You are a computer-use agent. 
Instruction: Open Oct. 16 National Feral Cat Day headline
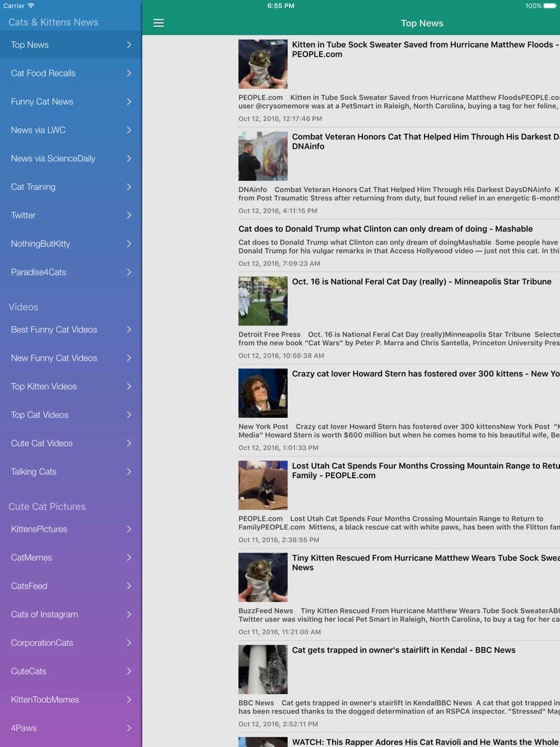click(422, 282)
